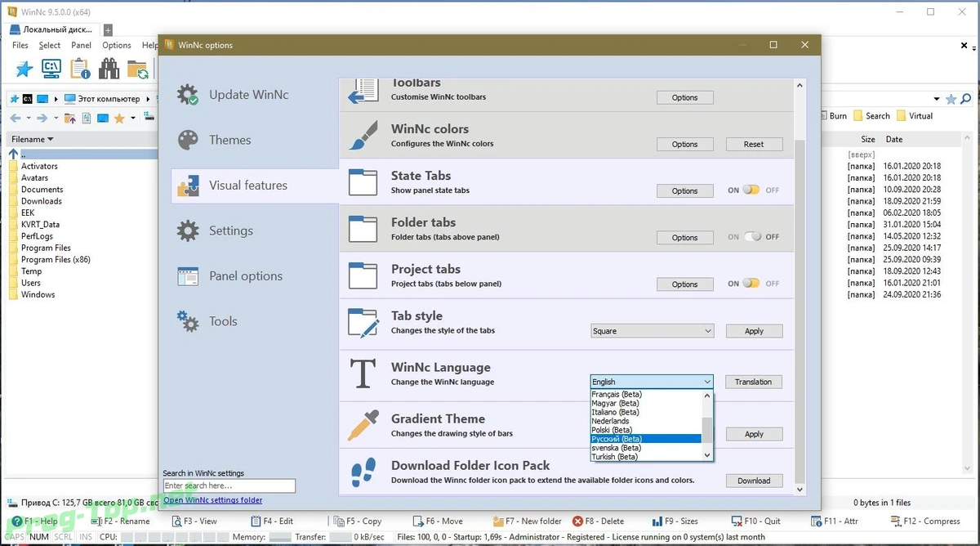Click the Translation button
Image resolution: width=980 pixels, height=546 pixels.
753,382
